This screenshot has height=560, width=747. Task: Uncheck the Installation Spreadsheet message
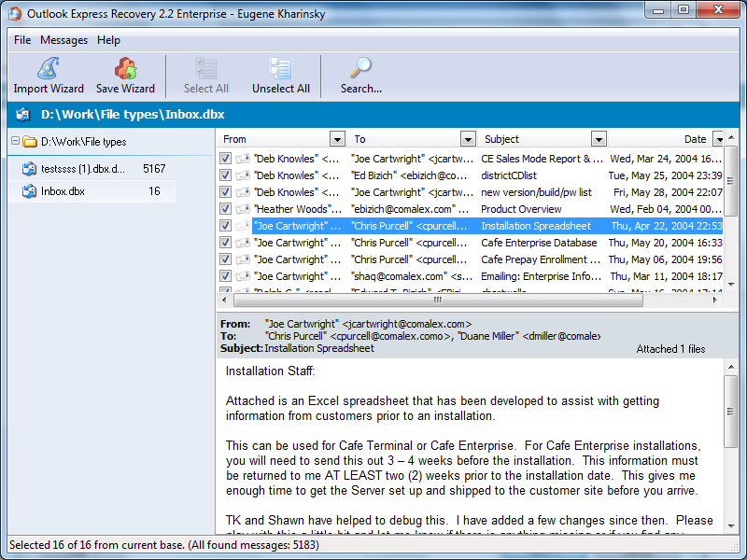225,226
